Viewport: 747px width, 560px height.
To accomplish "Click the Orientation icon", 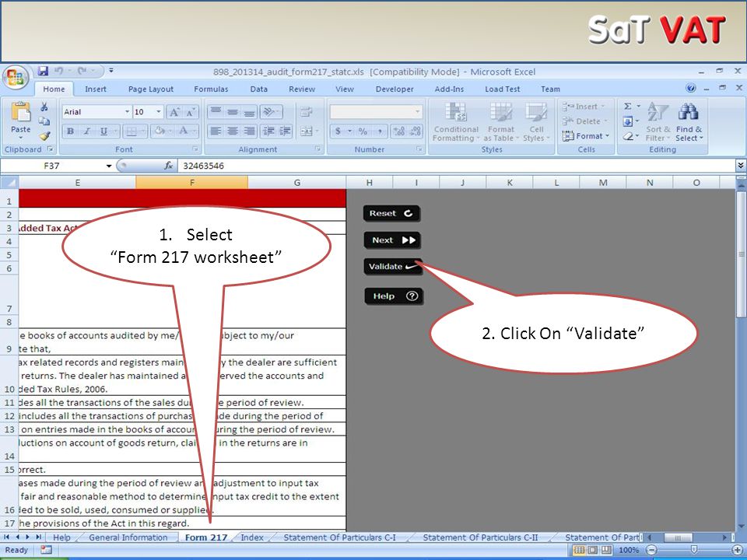I will coord(270,112).
